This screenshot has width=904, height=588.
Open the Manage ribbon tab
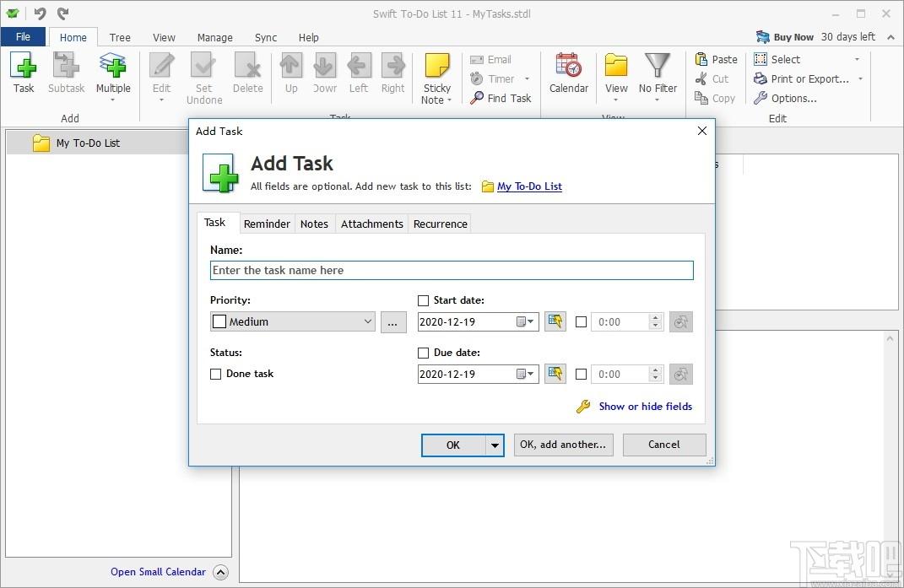click(x=215, y=37)
